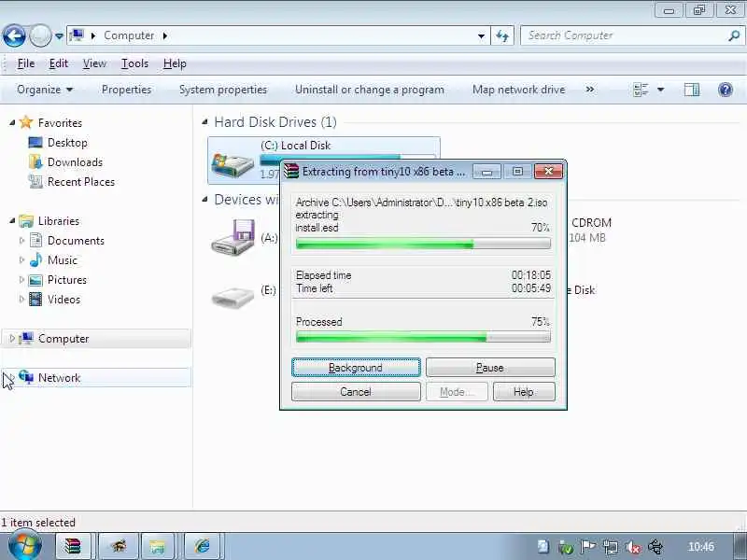Click the computer icon in address bar
The height and width of the screenshot is (560, 747).
pos(77,35)
